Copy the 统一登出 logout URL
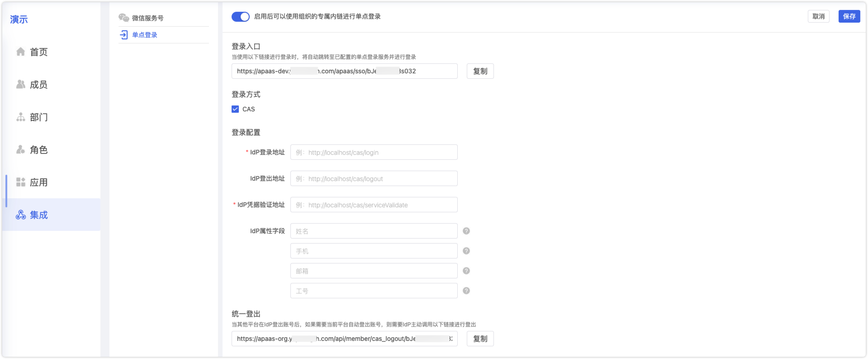The height and width of the screenshot is (359, 868). pyautogui.click(x=480, y=339)
